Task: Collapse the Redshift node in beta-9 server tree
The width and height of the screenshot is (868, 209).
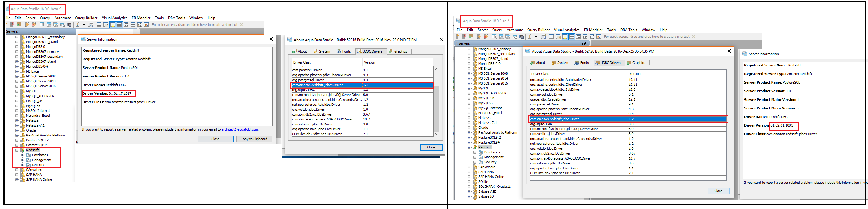Action: tap(17, 150)
